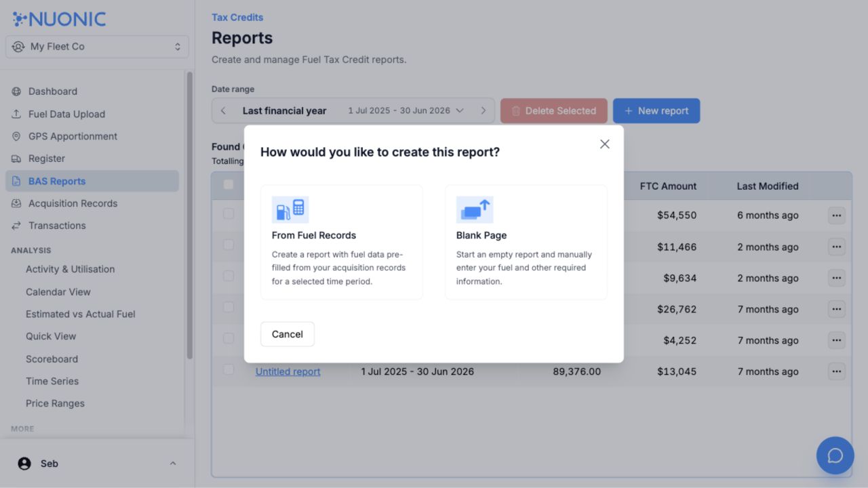This screenshot has height=488, width=868.
Task: Open more options for the $11,466 row
Action: point(837,247)
